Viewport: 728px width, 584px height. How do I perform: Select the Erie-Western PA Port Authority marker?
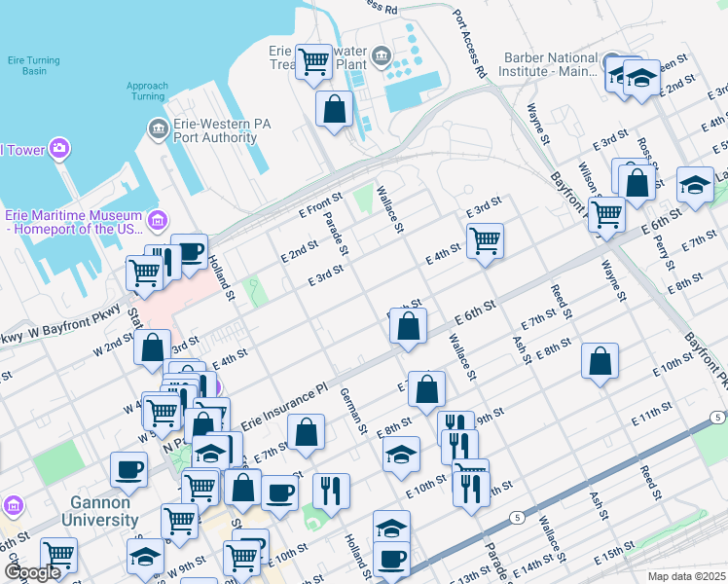158,128
